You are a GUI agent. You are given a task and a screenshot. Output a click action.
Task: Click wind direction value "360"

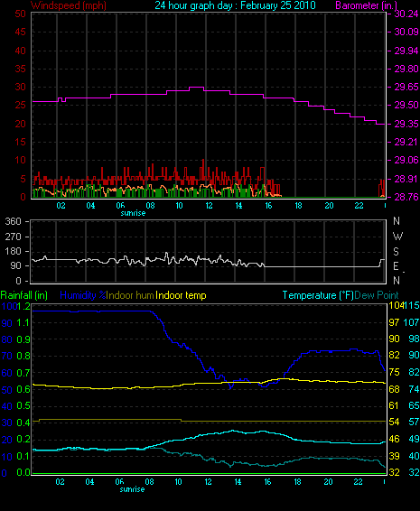pos(13,221)
